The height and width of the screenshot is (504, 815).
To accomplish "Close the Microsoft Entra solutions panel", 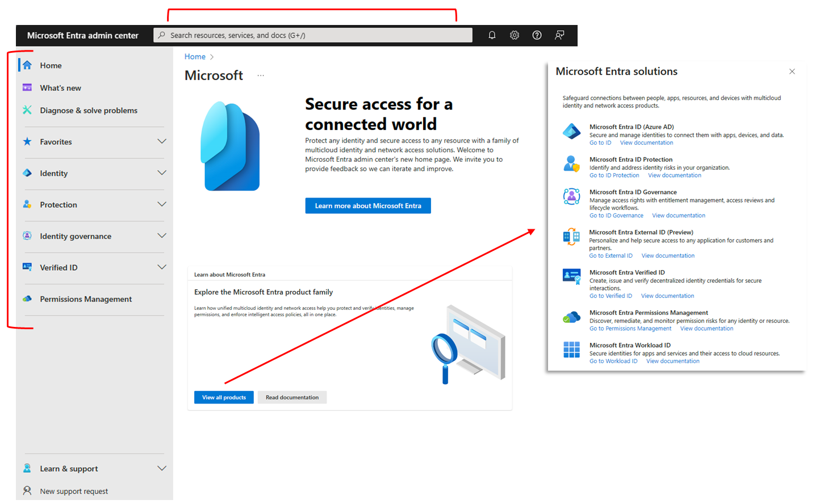I will [x=792, y=72].
